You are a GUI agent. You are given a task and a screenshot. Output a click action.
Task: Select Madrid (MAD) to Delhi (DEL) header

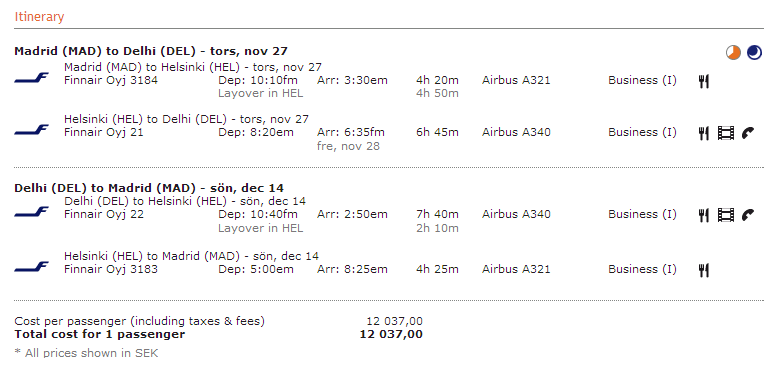tap(151, 51)
